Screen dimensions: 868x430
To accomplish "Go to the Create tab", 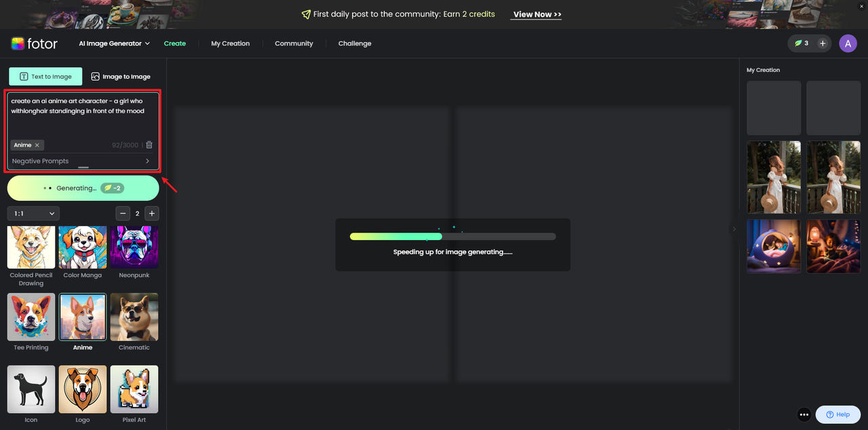I will (175, 43).
